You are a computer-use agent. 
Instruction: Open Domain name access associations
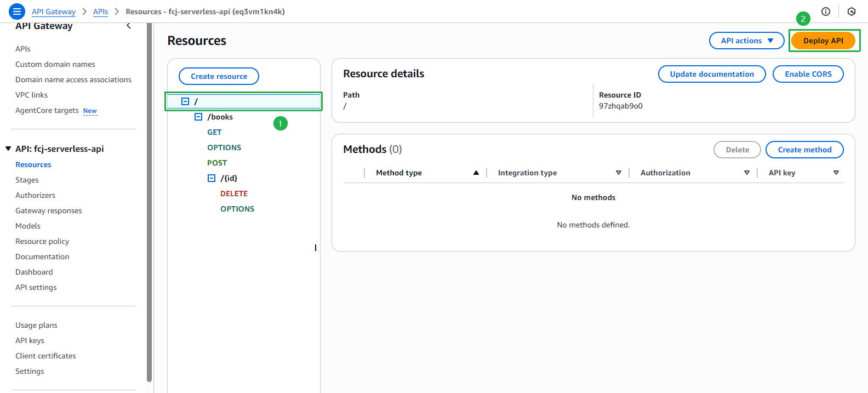tap(73, 79)
